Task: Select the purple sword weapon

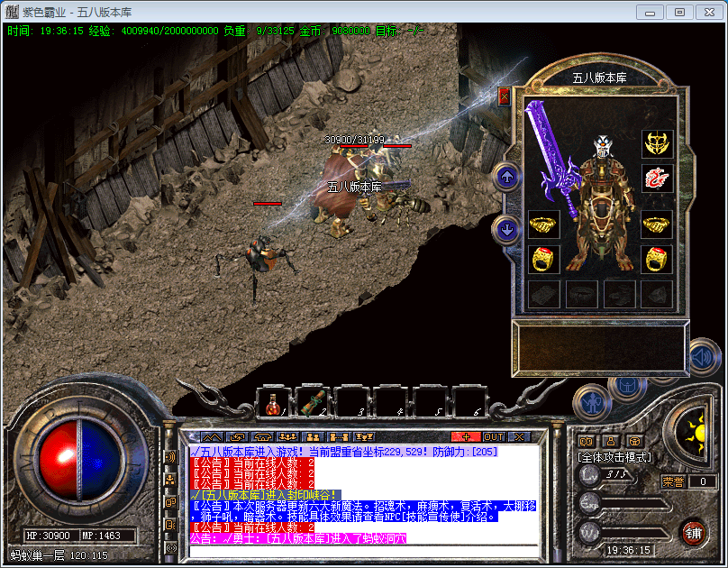Action: coord(551,158)
